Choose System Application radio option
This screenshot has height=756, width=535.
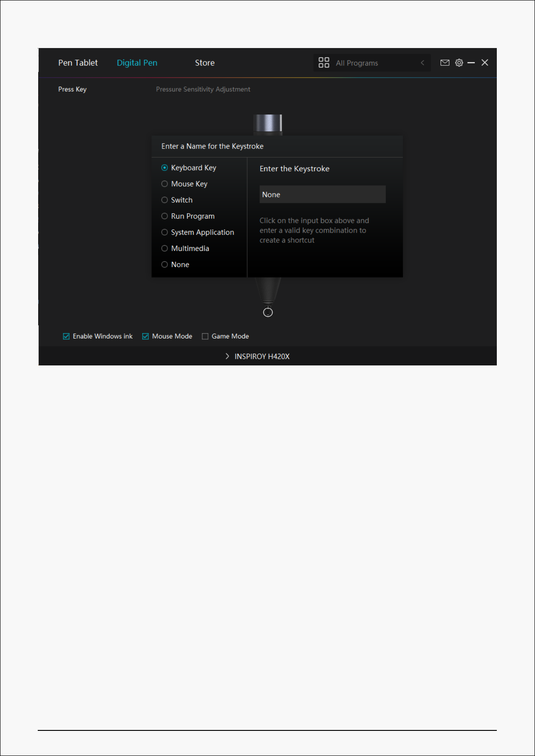coord(164,233)
